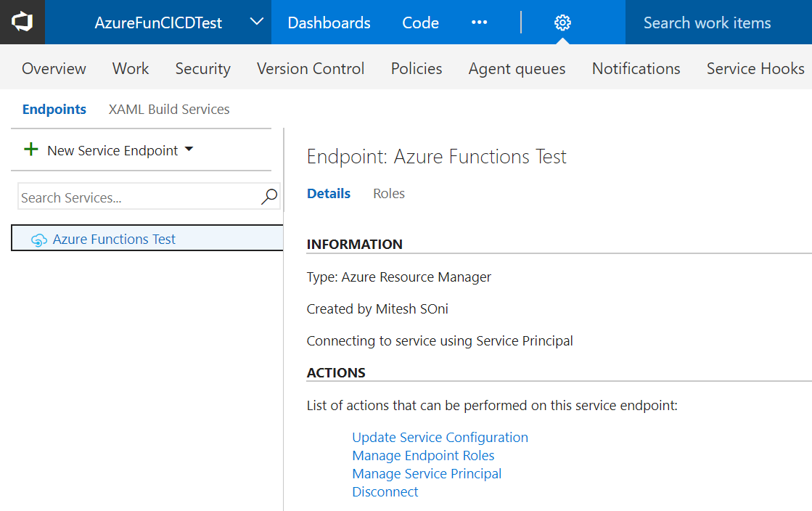Open the settings gear icon
Image resolution: width=812 pixels, height=511 pixels.
pos(562,23)
